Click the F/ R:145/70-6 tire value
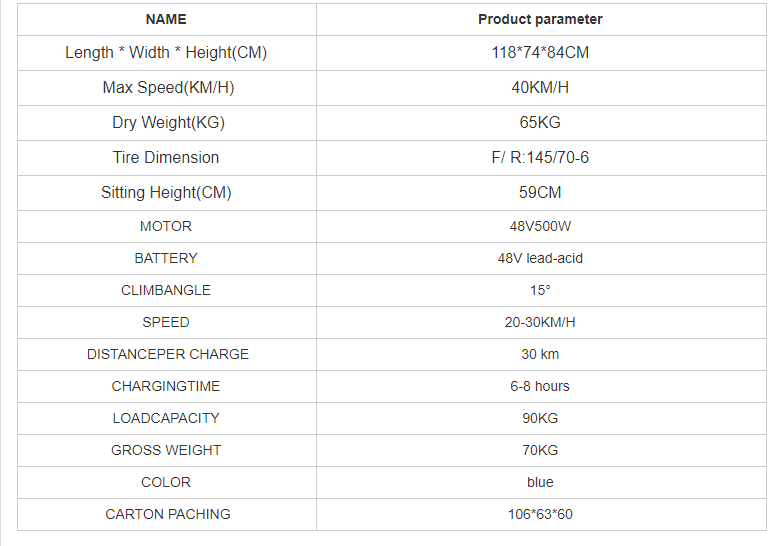 [x=540, y=158]
